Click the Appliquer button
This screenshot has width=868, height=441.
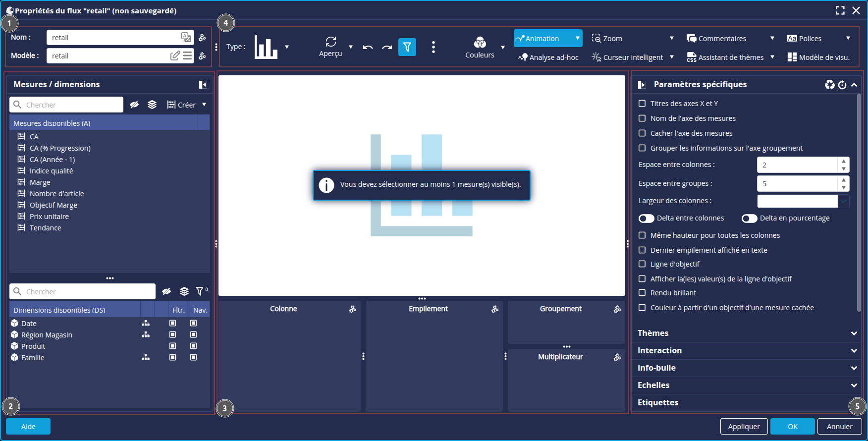pos(744,427)
